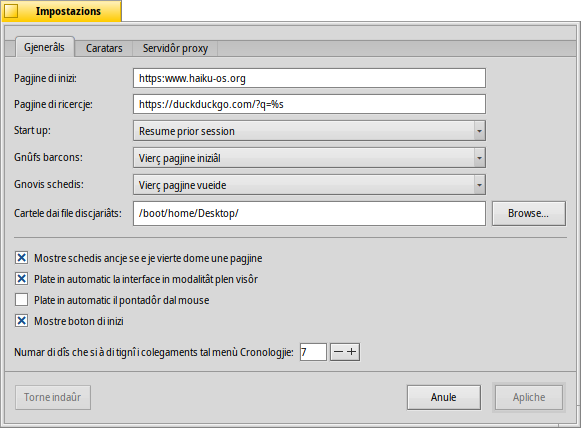This screenshot has height=428, width=581.
Task: Click the Browse... button
Action: (x=529, y=213)
